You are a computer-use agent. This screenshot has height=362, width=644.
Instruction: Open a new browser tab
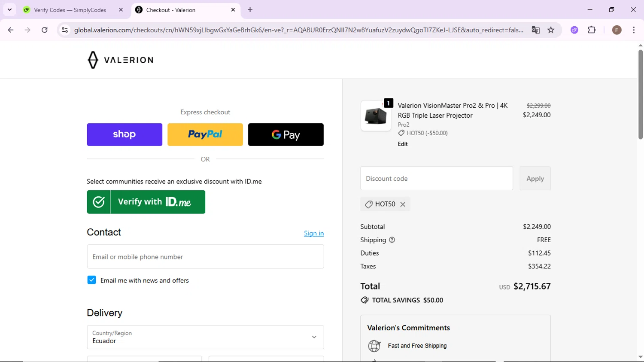(x=250, y=9)
